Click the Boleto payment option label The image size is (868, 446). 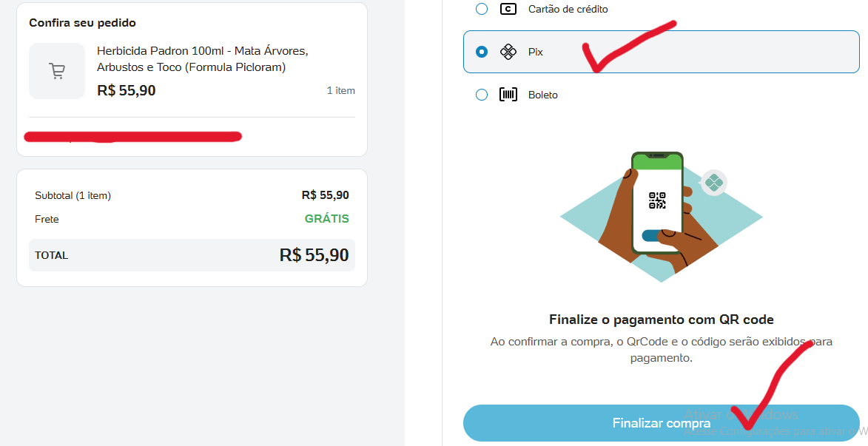pyautogui.click(x=542, y=95)
